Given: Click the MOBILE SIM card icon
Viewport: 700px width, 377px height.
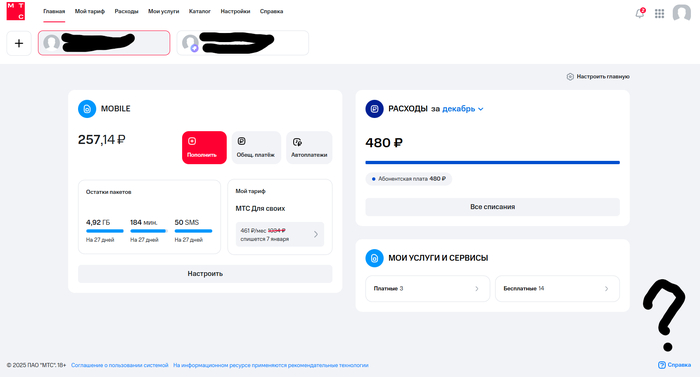Looking at the screenshot, I should click(x=87, y=109).
